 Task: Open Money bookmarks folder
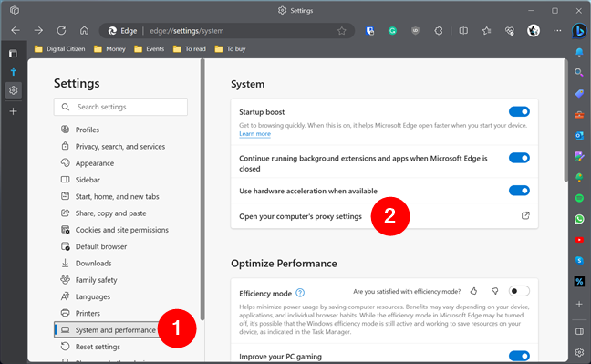pyautogui.click(x=109, y=48)
